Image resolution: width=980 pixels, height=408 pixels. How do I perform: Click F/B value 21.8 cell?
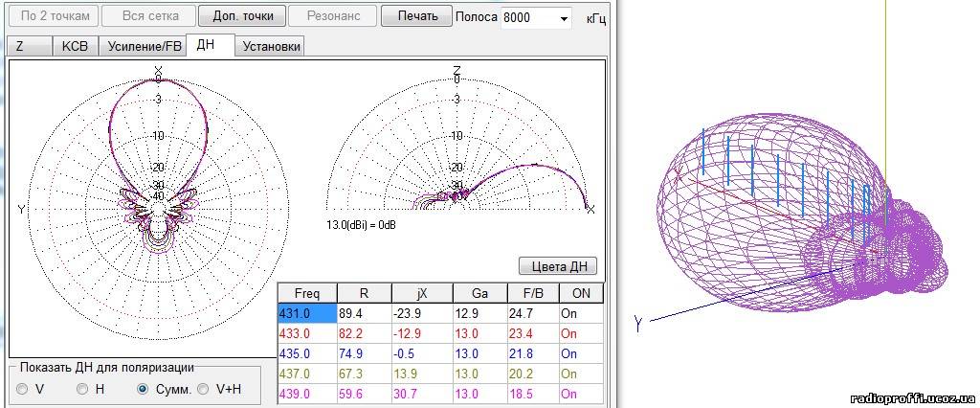pyautogui.click(x=532, y=353)
